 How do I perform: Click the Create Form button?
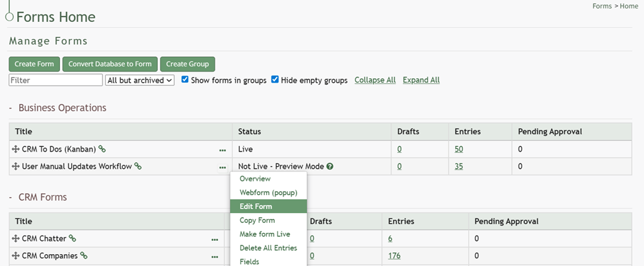coord(34,64)
